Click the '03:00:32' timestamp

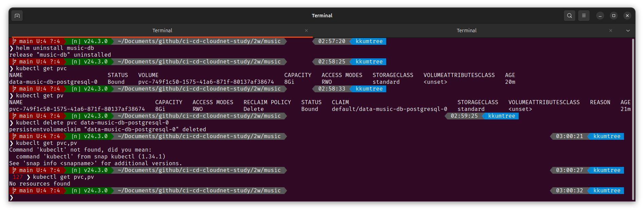pyautogui.click(x=570, y=191)
